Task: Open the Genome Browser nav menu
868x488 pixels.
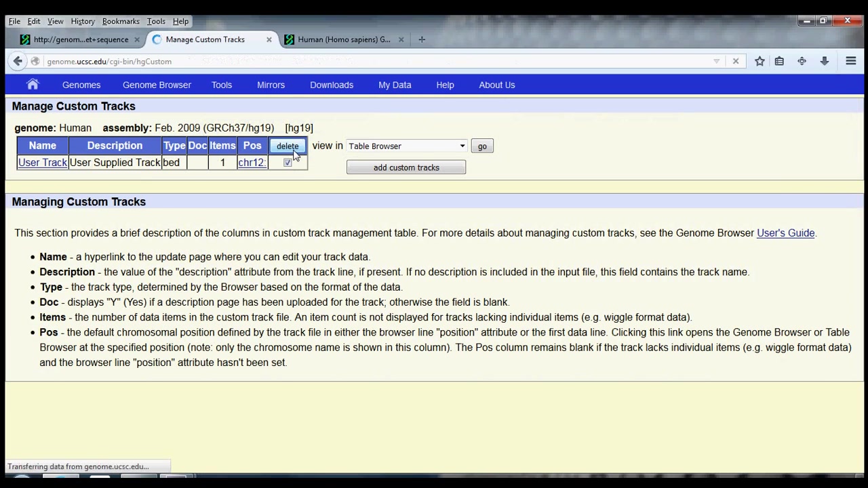Action: click(x=157, y=85)
